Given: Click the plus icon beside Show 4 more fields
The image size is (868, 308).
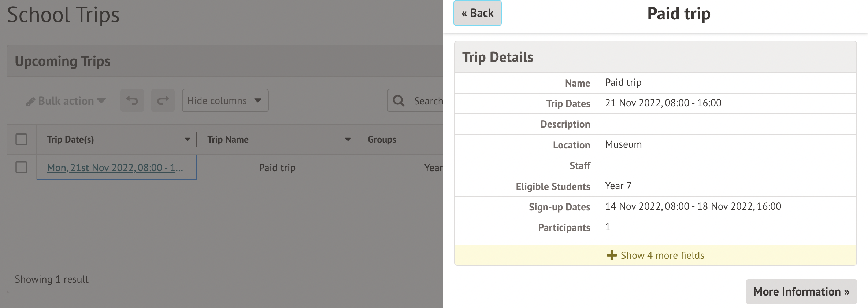Looking at the screenshot, I should [612, 256].
